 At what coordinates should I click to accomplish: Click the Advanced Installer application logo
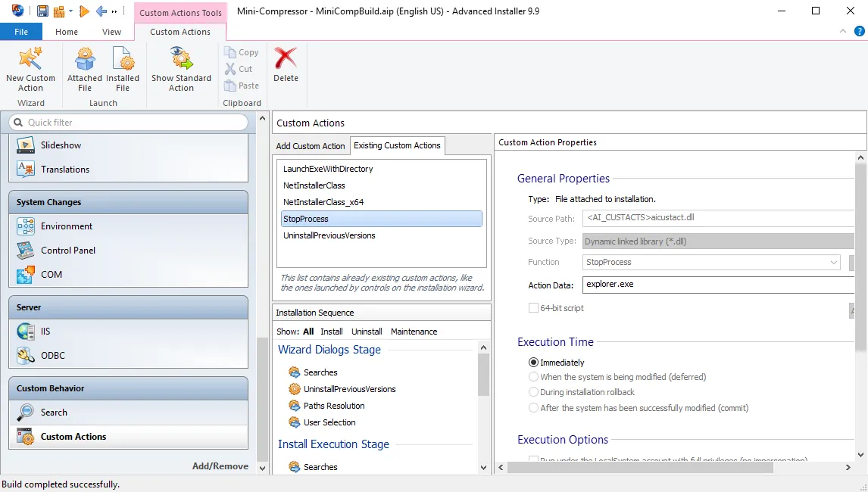pos(17,11)
